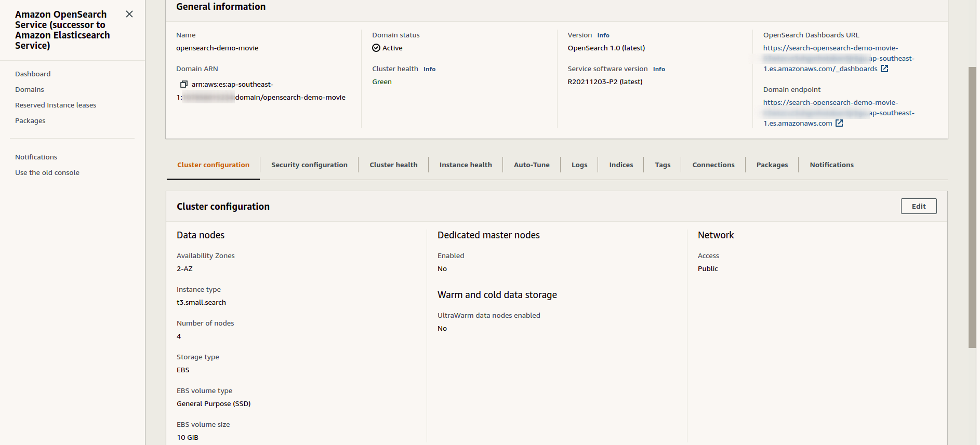Click the UltraWarm data nodes enabled label

[489, 315]
